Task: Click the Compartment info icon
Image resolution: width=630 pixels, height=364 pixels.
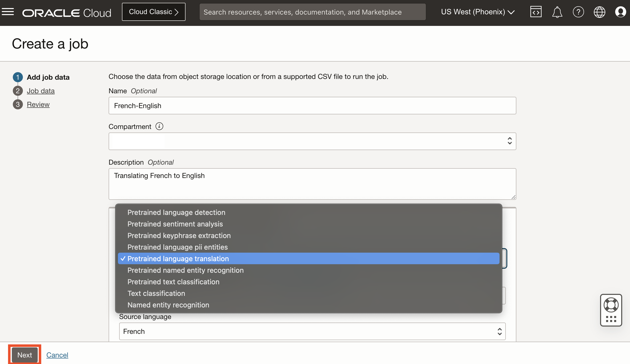Action: coord(159,126)
